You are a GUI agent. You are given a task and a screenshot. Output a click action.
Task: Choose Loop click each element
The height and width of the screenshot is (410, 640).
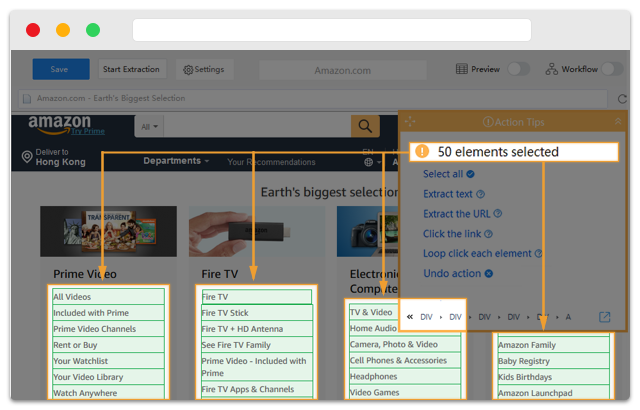point(477,253)
